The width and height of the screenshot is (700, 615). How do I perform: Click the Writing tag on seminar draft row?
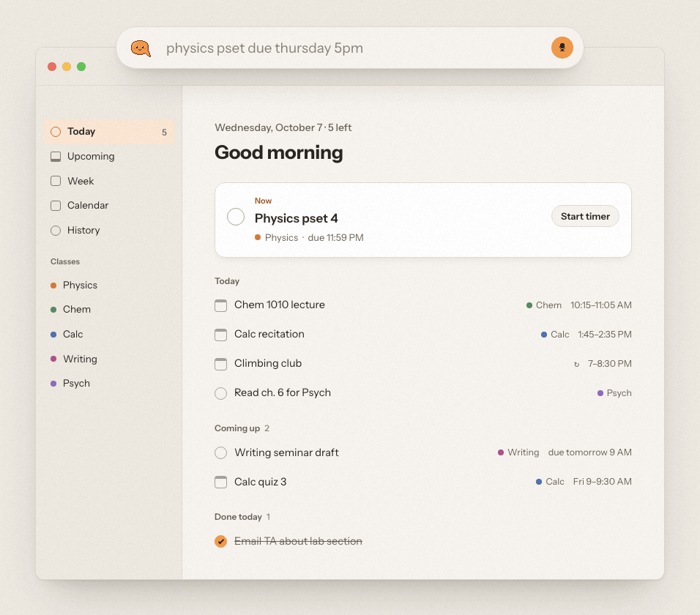[x=518, y=452]
